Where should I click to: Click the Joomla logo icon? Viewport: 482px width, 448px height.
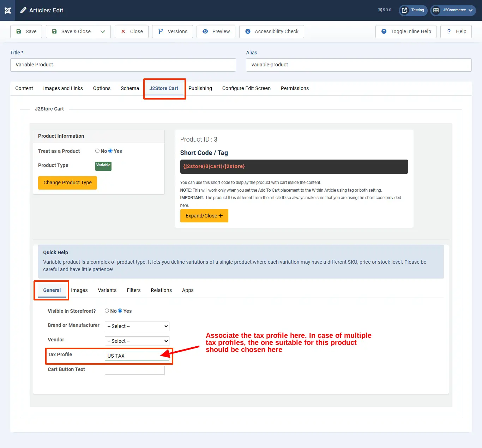pos(8,10)
